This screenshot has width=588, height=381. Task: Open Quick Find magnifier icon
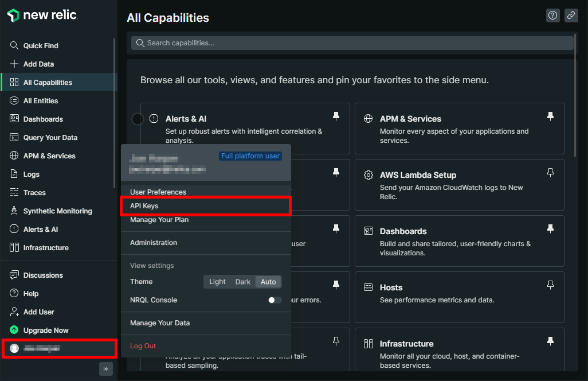14,45
